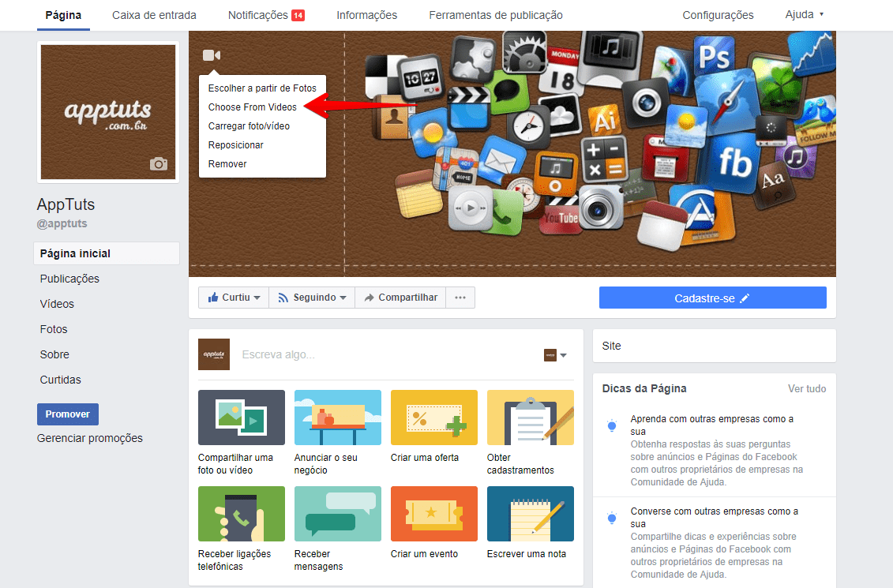Choose Reposicionar from cover menu
The width and height of the screenshot is (893, 588).
click(236, 144)
